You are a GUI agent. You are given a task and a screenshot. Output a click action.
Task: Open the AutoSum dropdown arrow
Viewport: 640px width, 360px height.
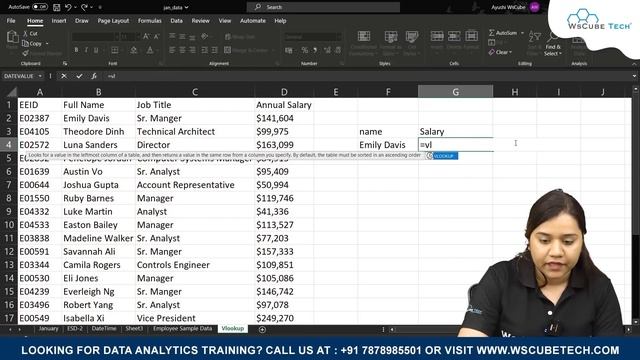522,33
